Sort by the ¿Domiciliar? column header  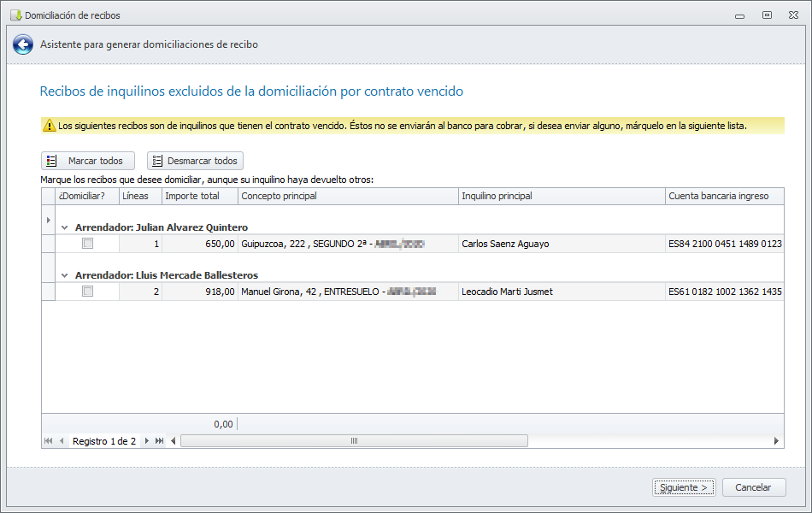coord(87,196)
